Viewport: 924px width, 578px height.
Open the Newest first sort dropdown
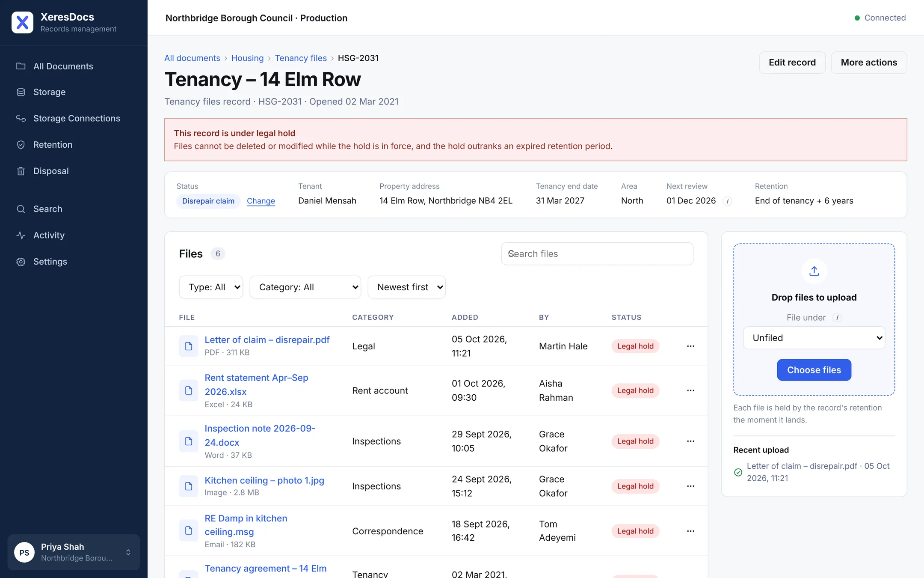(x=407, y=287)
